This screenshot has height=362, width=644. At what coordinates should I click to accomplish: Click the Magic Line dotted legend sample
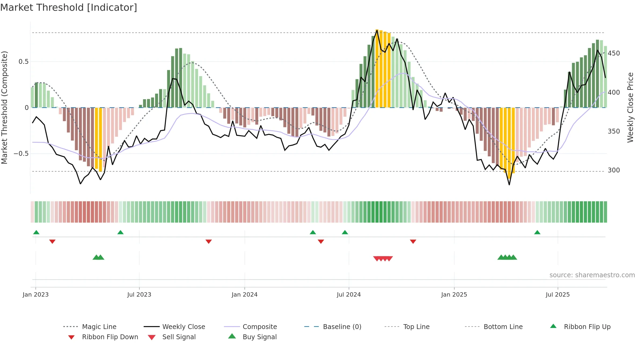click(x=71, y=327)
